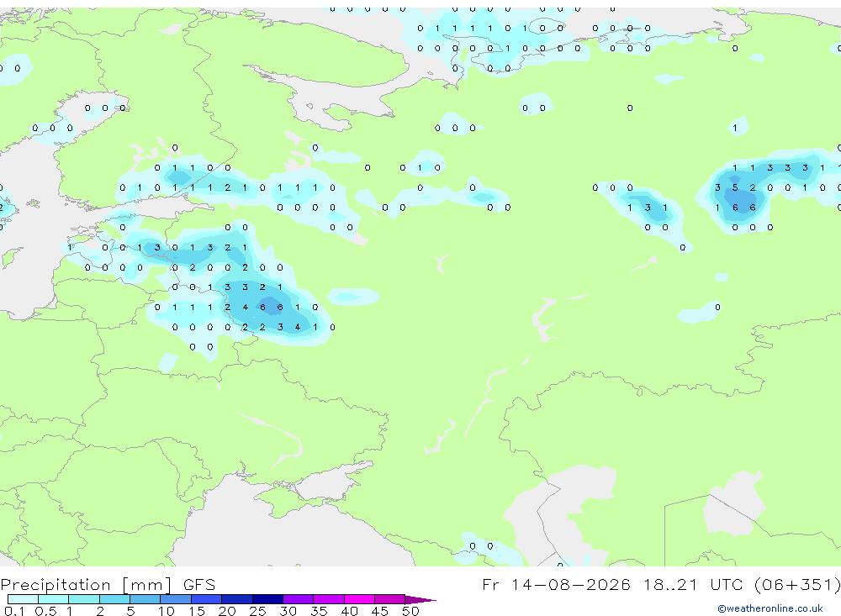
Task: Choose the 35–40 mm violet legend swatch
Action: pos(329,599)
